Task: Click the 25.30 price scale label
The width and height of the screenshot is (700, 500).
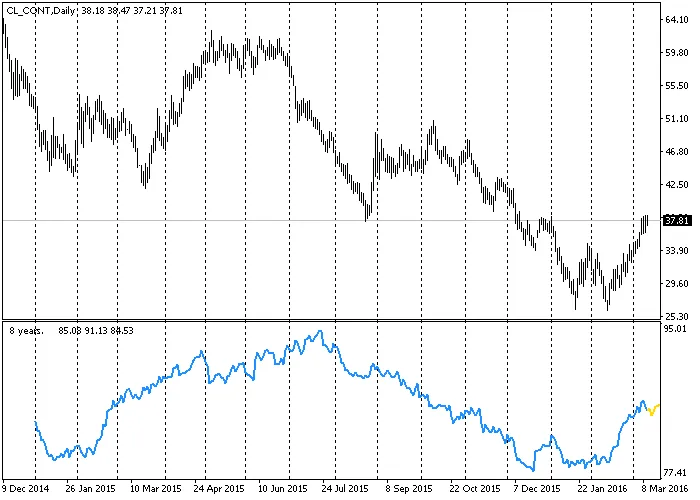Action: click(x=677, y=316)
